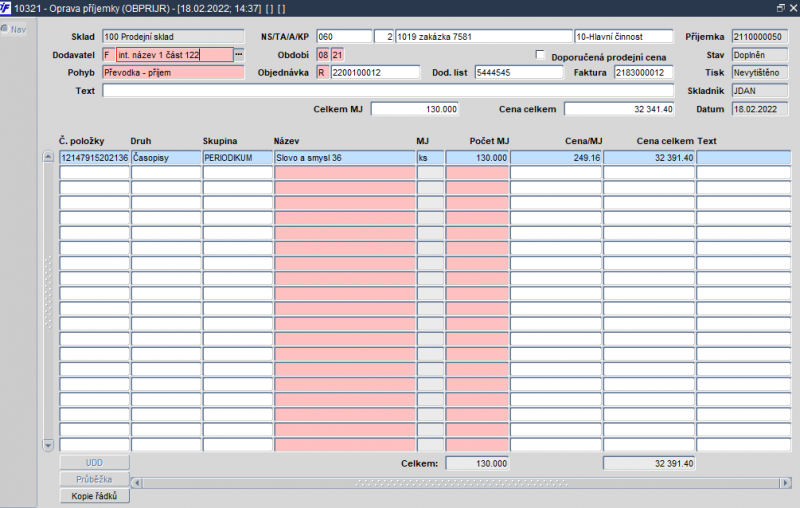Click the table's scroll-up arrow
This screenshot has height=508, width=800.
click(x=48, y=157)
